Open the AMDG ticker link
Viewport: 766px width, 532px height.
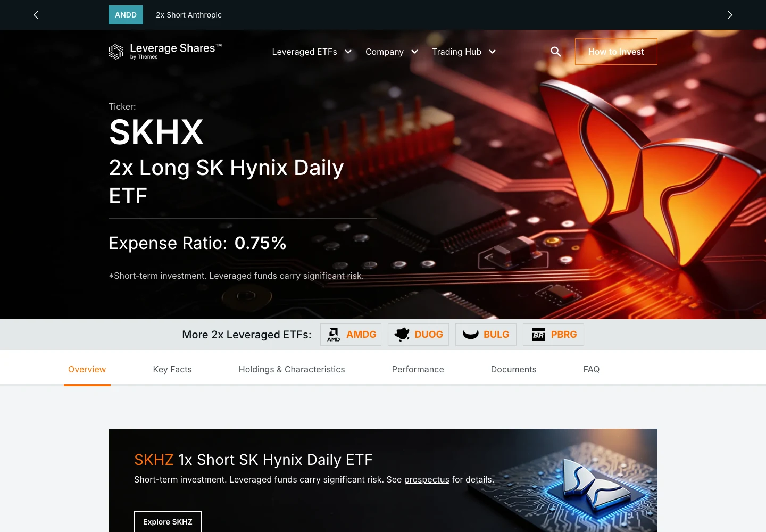pyautogui.click(x=351, y=335)
